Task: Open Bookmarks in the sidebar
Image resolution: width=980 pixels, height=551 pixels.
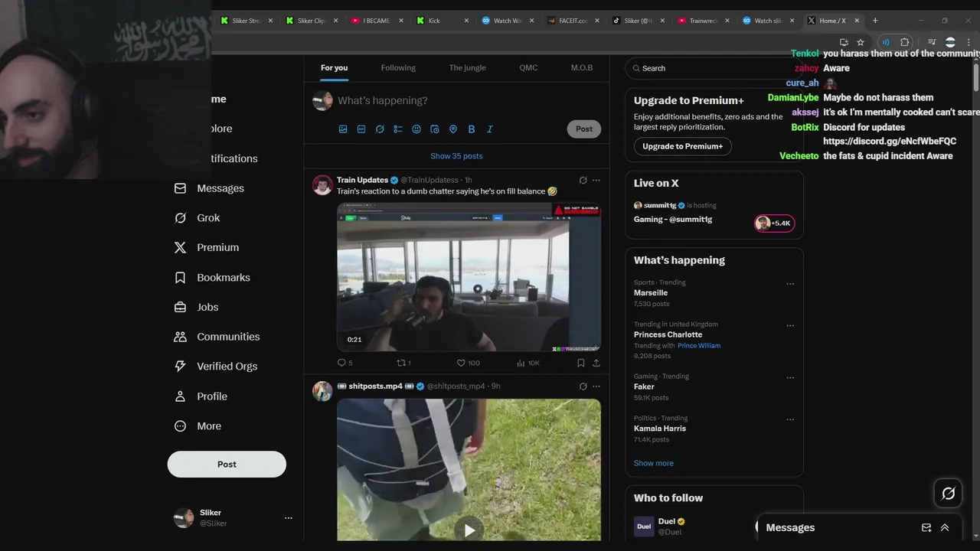Action: click(x=212, y=278)
